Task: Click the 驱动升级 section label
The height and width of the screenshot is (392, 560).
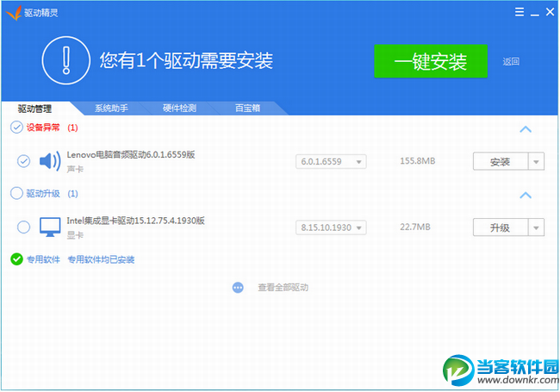Action: [43, 194]
